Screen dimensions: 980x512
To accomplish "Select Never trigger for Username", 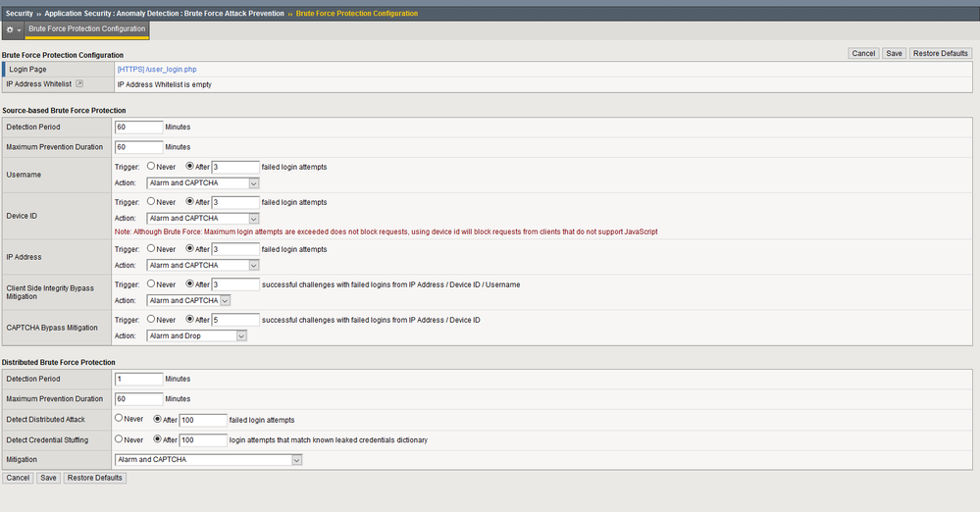I will [151, 167].
